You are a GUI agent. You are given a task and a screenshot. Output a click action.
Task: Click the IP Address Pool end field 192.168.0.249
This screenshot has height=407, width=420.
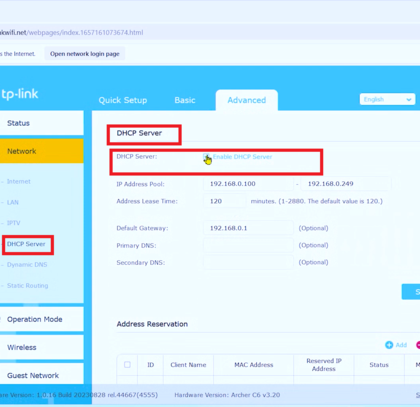346,184
